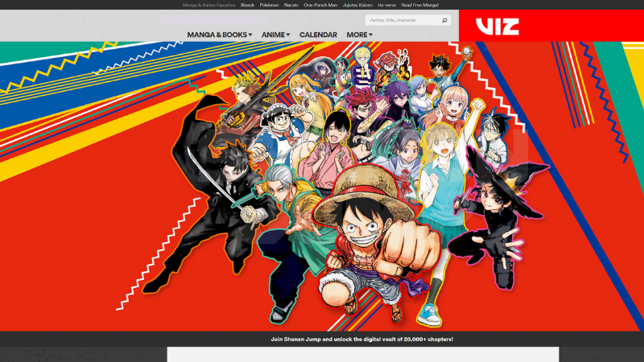This screenshot has height=362, width=644.
Task: Open the Manga & Books dropdown menu
Action: (x=219, y=35)
